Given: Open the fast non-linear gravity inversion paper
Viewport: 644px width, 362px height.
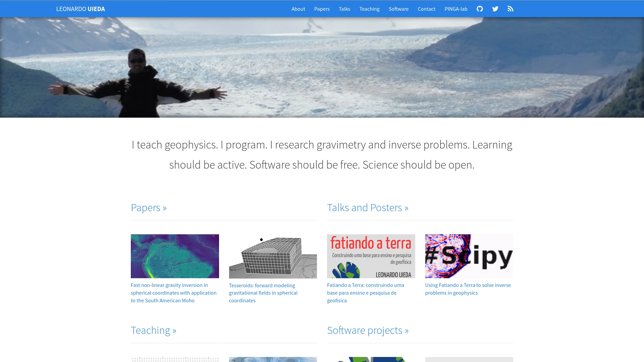Looking at the screenshot, I should pyautogui.click(x=174, y=293).
